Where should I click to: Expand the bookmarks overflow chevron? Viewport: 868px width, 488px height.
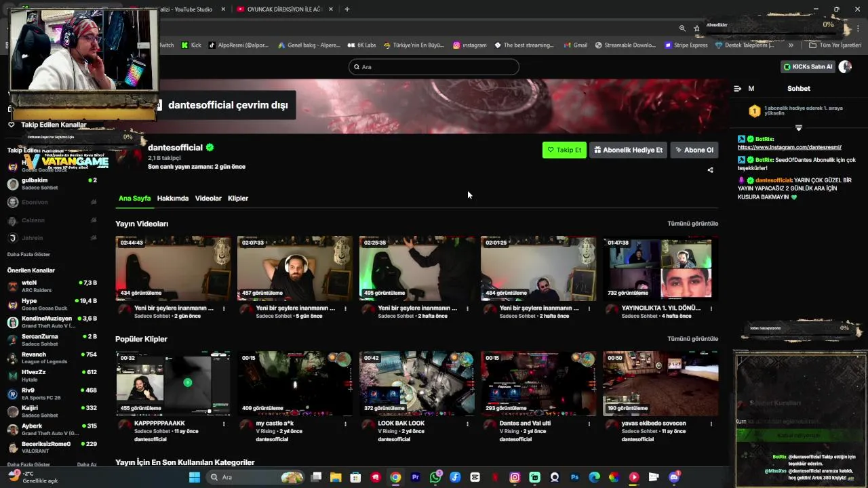pos(791,45)
